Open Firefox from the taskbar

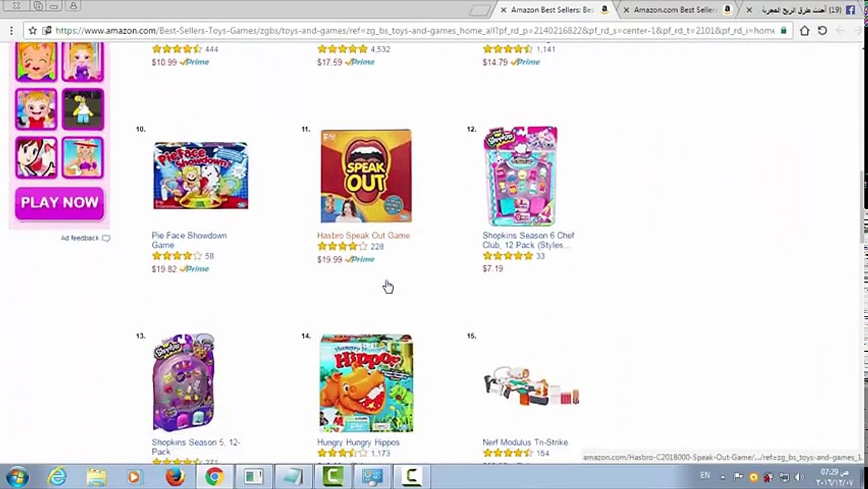tap(175, 477)
